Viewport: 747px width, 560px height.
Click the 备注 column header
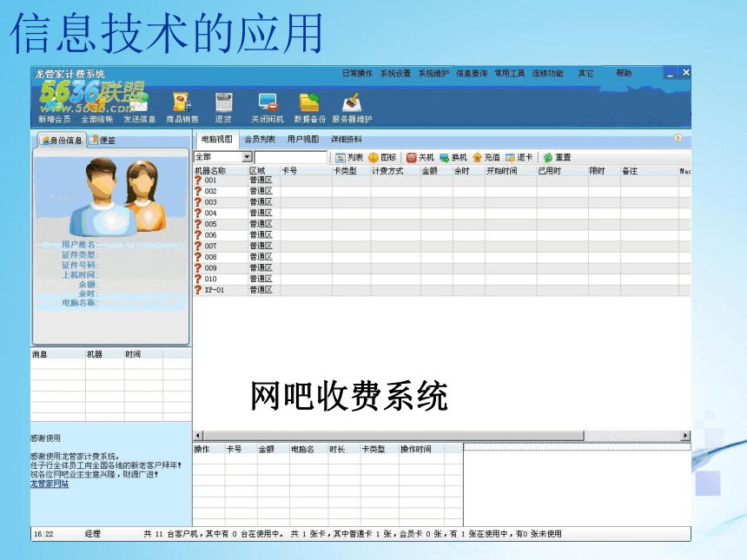tap(650, 170)
